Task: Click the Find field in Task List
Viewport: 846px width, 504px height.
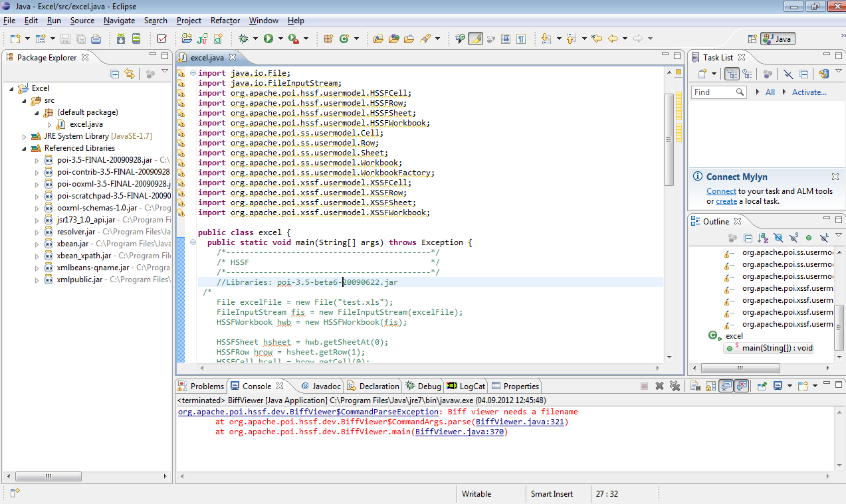Action: (718, 92)
